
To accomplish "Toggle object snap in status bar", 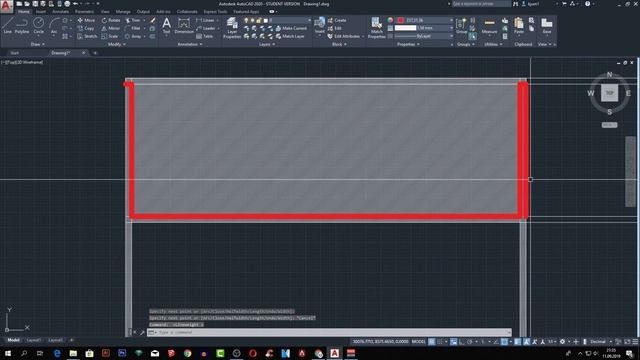I will coord(505,342).
